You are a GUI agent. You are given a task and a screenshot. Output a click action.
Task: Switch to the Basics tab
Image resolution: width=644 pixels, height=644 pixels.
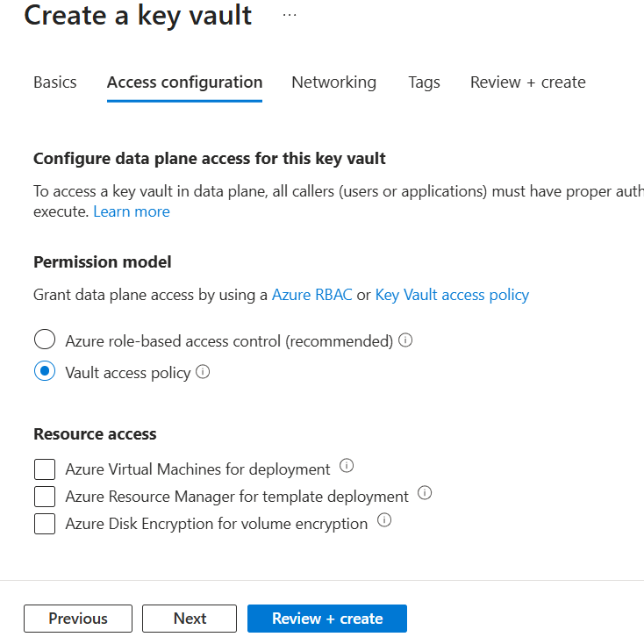(x=55, y=82)
